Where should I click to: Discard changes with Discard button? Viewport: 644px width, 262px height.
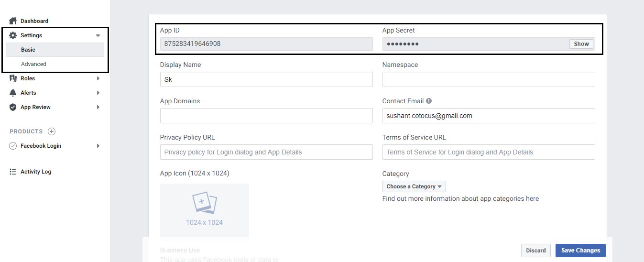(535, 251)
